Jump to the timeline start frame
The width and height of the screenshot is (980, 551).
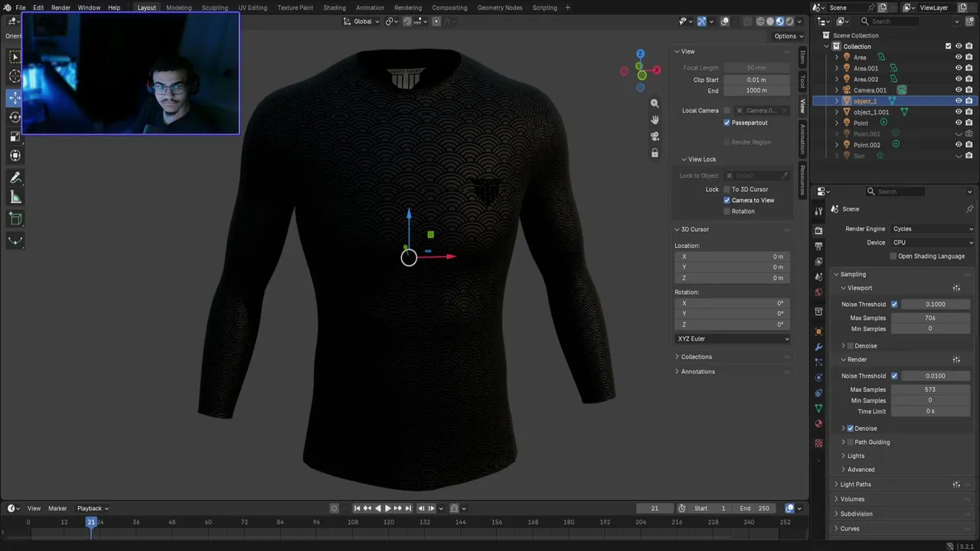point(357,508)
